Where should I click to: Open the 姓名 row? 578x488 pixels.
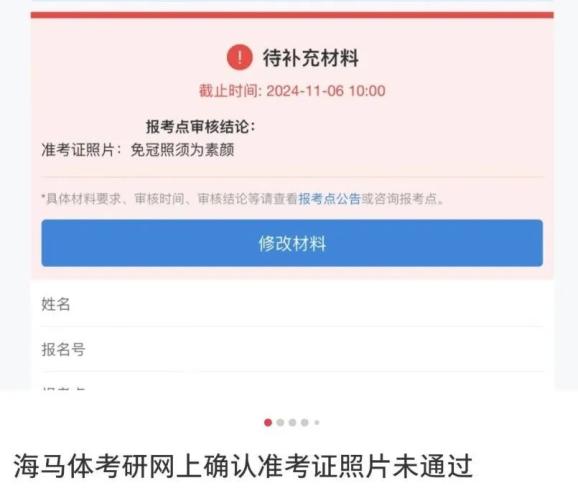pyautogui.click(x=292, y=304)
